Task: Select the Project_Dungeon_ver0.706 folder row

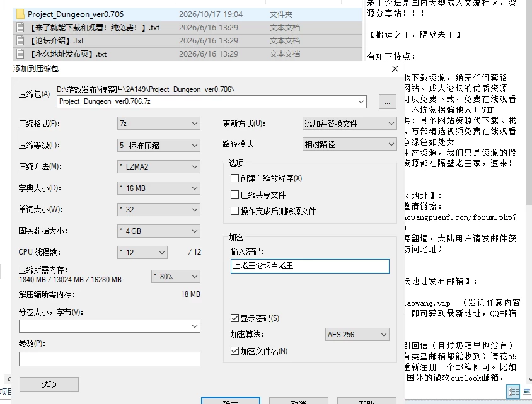Action: (x=187, y=14)
